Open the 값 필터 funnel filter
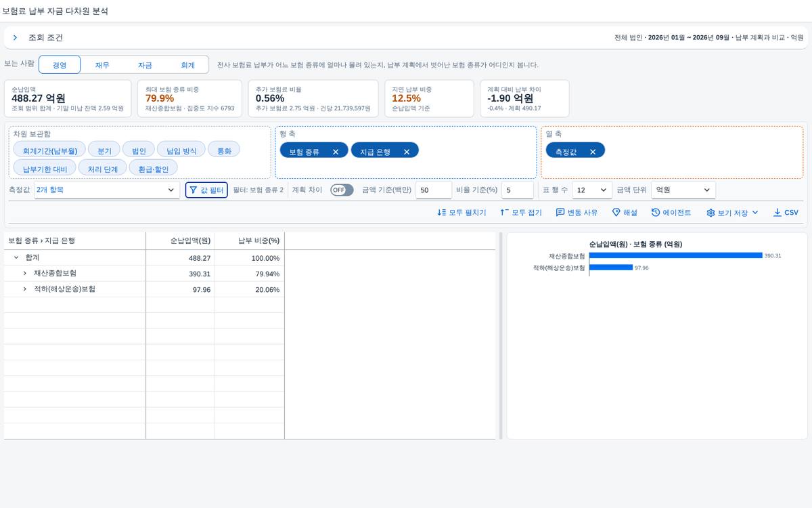812x508 pixels. pos(206,190)
